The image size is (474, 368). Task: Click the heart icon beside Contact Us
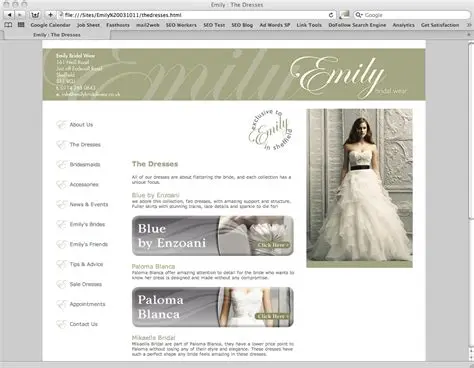click(61, 324)
